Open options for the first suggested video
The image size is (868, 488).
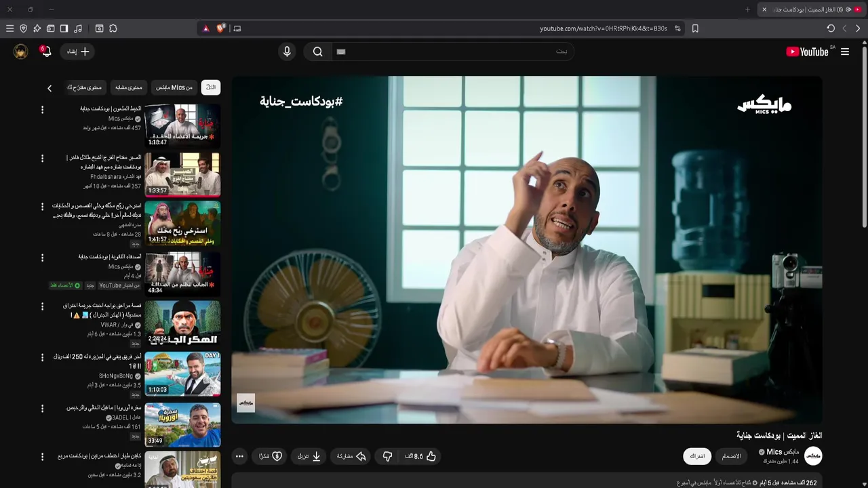pos(42,110)
